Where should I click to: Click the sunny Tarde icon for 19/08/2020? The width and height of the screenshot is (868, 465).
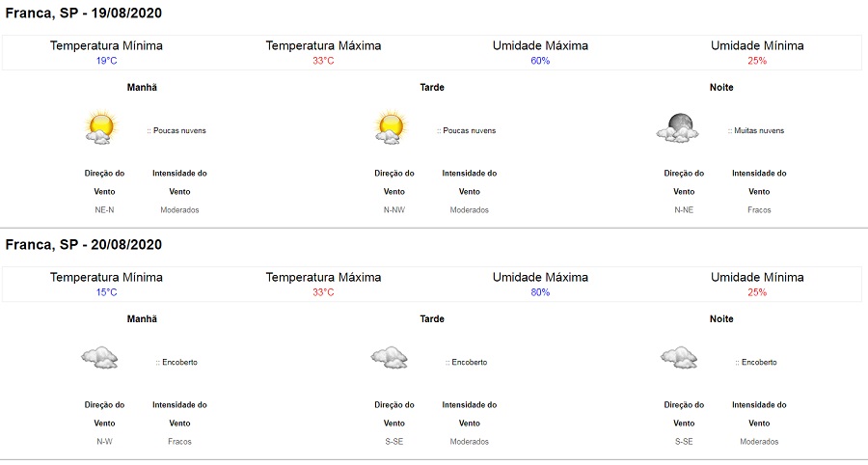coord(391,128)
